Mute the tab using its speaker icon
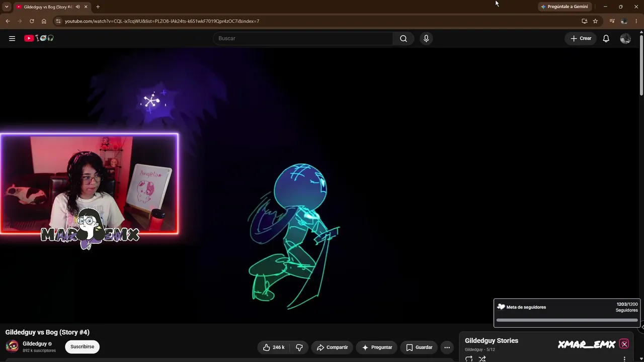The width and height of the screenshot is (644, 362). click(77, 7)
